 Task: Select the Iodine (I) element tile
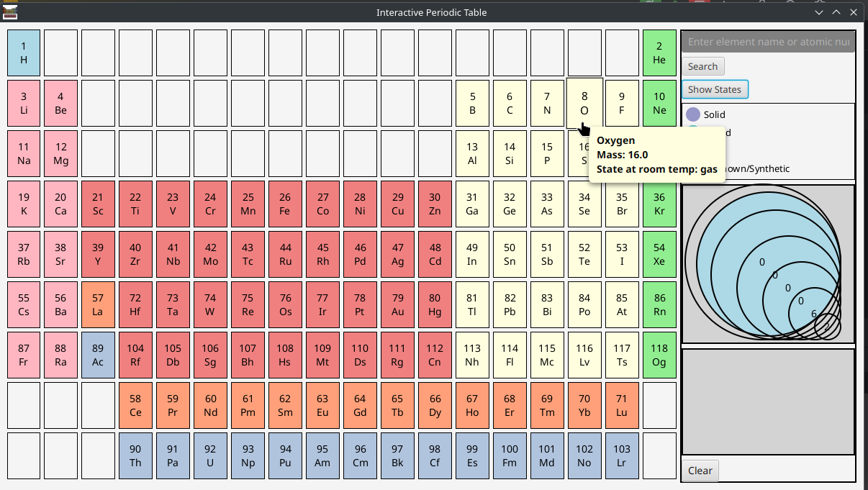622,254
